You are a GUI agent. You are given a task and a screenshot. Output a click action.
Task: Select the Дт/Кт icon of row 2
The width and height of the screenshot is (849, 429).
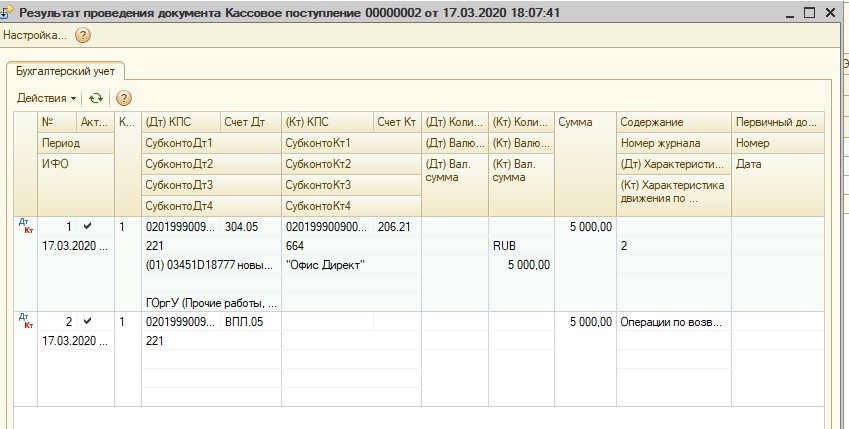point(25,321)
